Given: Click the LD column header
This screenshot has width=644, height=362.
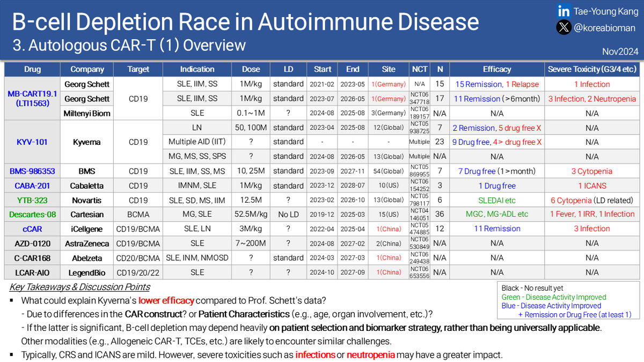Looking at the screenshot, I should pyautogui.click(x=288, y=69).
